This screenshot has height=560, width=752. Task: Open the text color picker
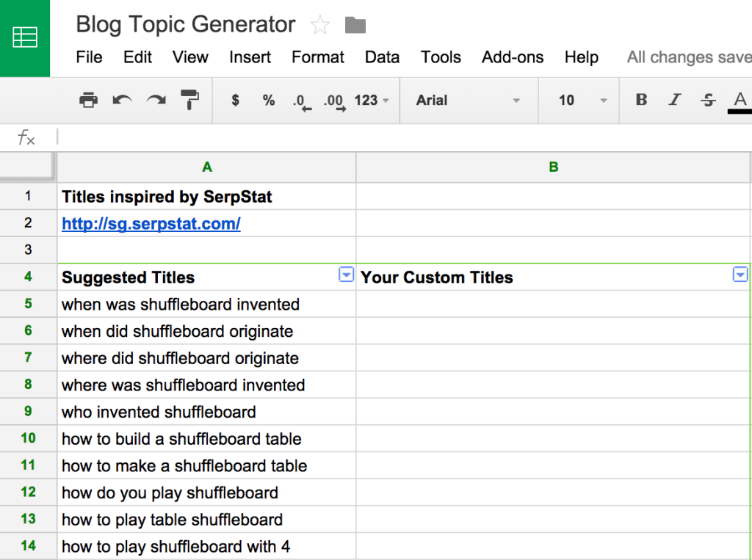[740, 101]
